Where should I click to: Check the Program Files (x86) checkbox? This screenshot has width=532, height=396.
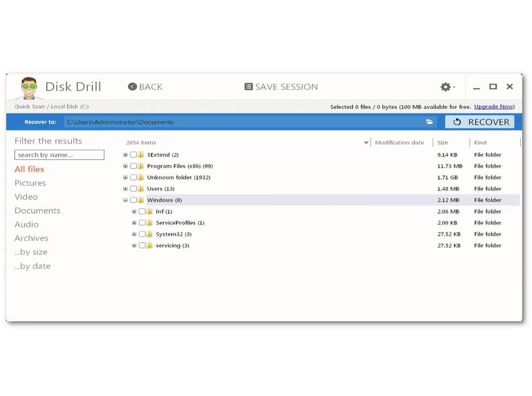(x=134, y=166)
